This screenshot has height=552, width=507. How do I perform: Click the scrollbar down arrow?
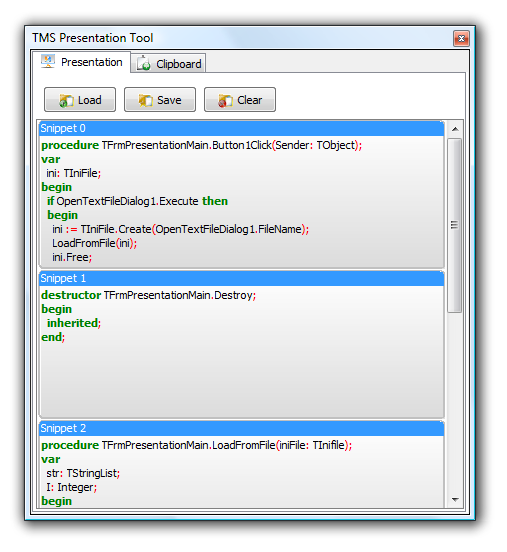pyautogui.click(x=455, y=500)
